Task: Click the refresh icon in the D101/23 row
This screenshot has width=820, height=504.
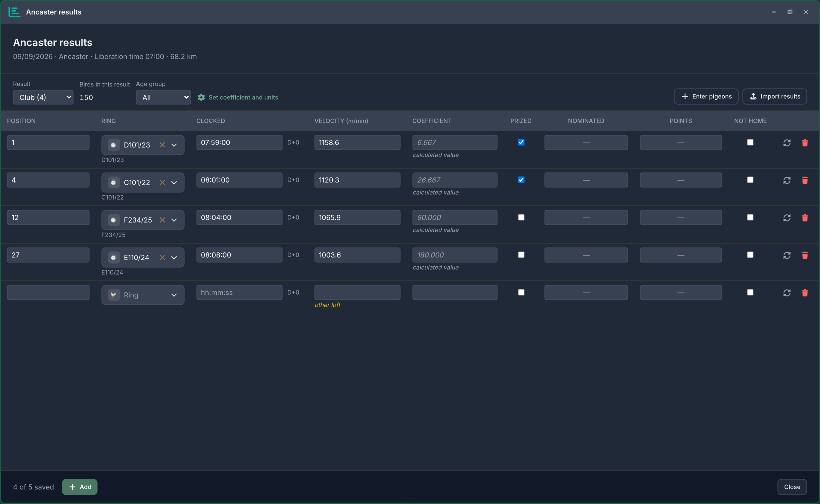Action: [x=787, y=143]
